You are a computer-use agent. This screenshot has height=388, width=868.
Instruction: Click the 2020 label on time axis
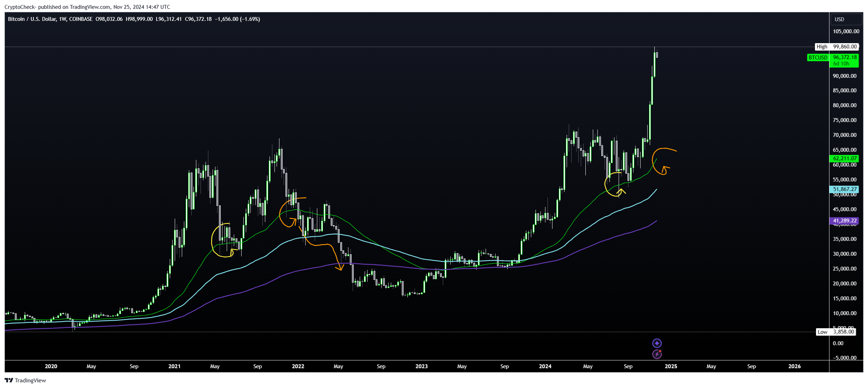pyautogui.click(x=51, y=366)
